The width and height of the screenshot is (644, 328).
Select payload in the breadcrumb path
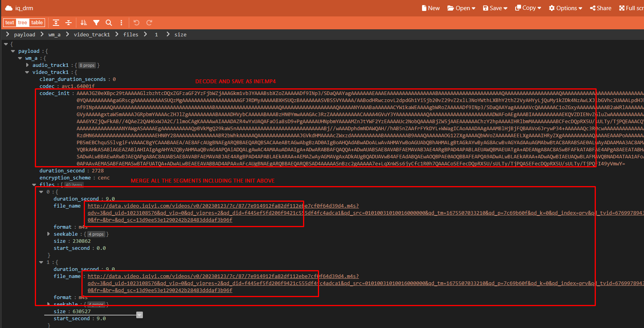pos(25,34)
